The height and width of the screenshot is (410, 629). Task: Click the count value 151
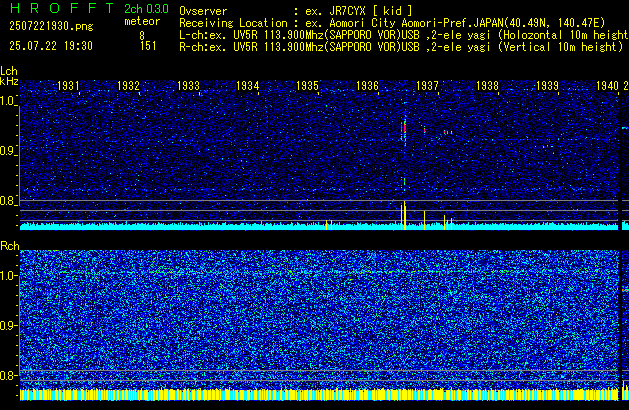(x=148, y=46)
